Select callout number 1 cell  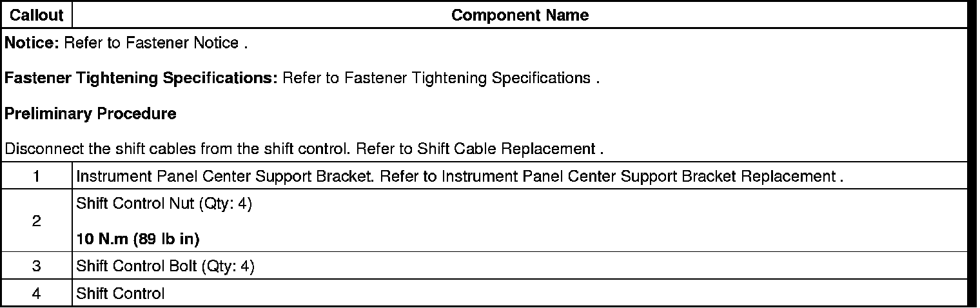[37, 176]
